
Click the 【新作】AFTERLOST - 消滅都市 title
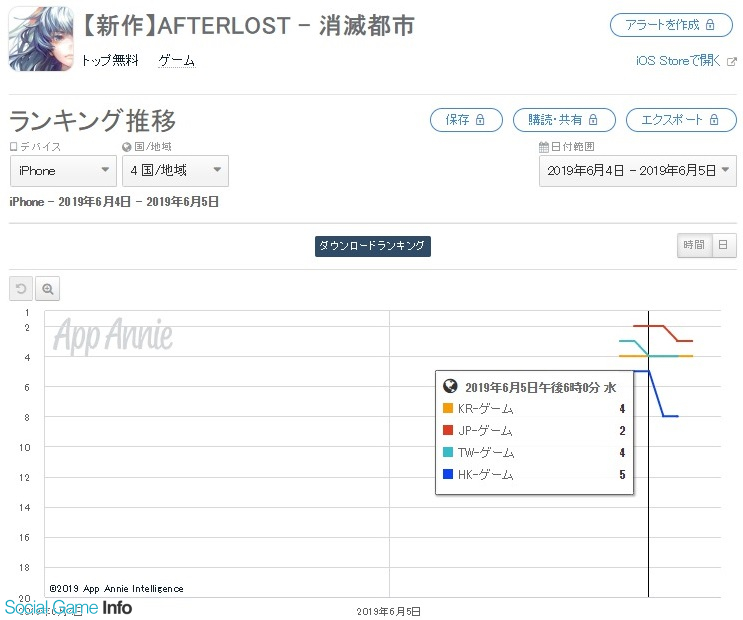pyautogui.click(x=248, y=26)
